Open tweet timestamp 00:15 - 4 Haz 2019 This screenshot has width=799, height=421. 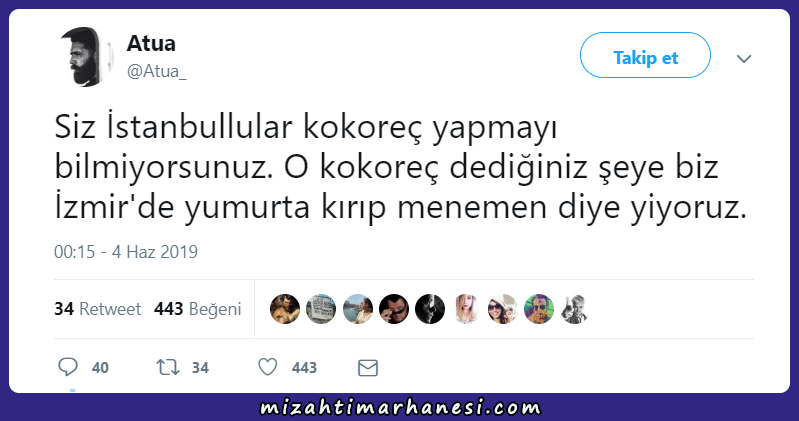(x=126, y=252)
